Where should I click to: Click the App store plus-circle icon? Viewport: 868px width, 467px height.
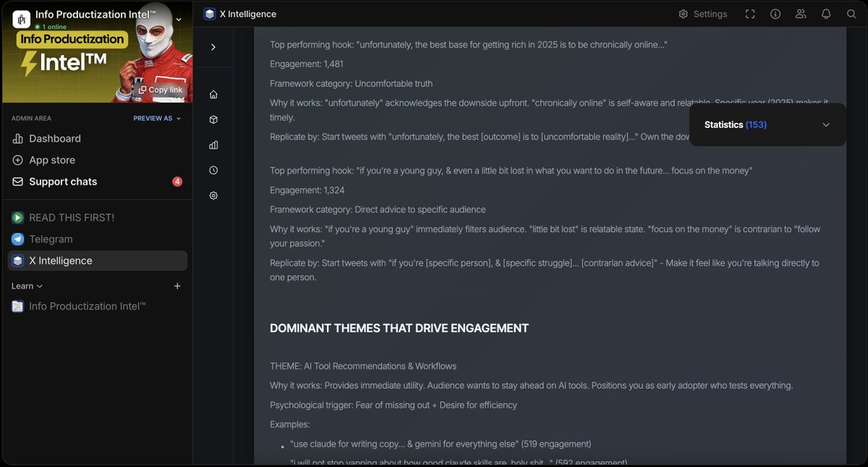point(17,160)
